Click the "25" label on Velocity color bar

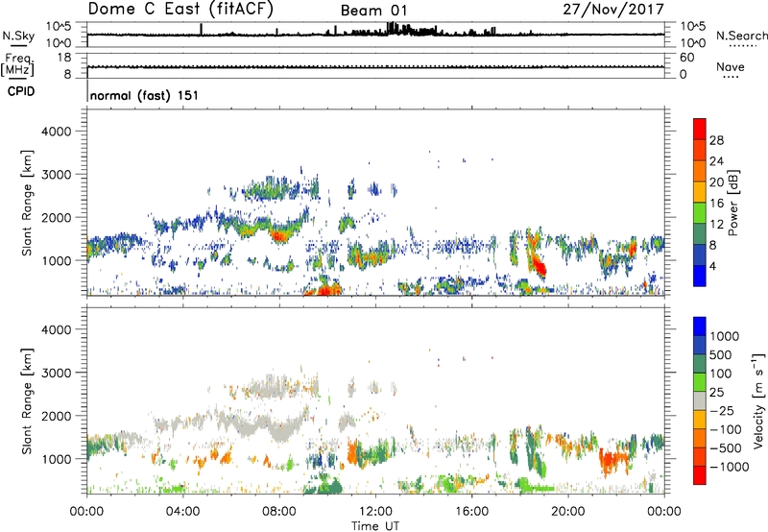[x=716, y=392]
